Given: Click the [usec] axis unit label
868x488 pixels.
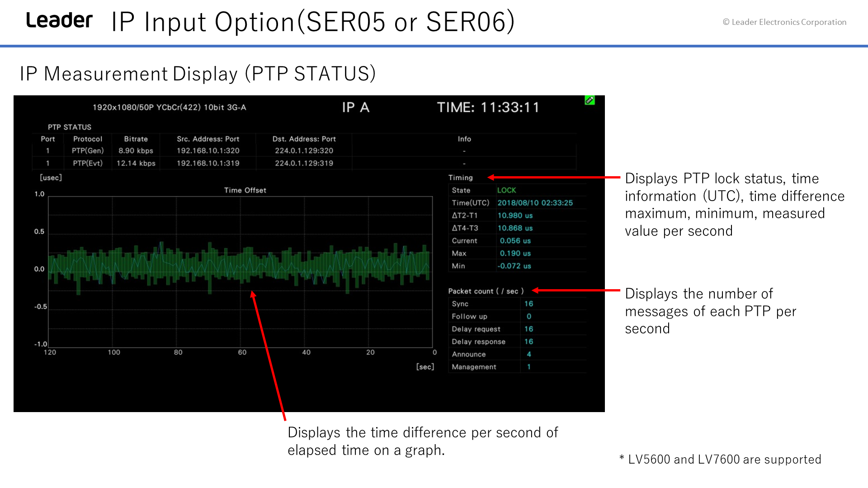Looking at the screenshot, I should point(51,178).
